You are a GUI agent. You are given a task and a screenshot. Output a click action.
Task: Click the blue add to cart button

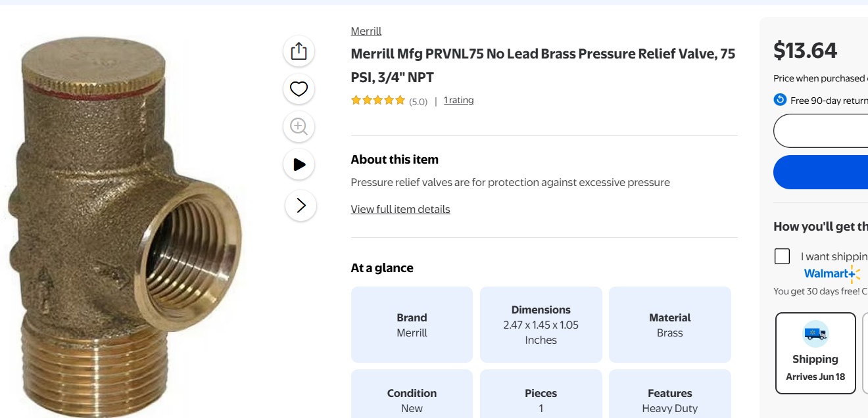click(x=822, y=172)
